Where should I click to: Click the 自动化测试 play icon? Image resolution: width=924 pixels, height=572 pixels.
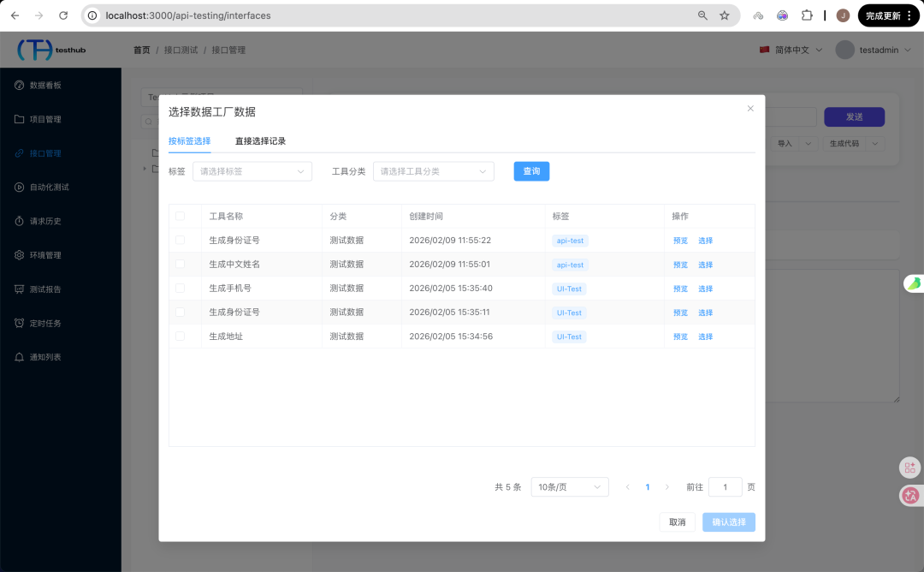tap(19, 187)
